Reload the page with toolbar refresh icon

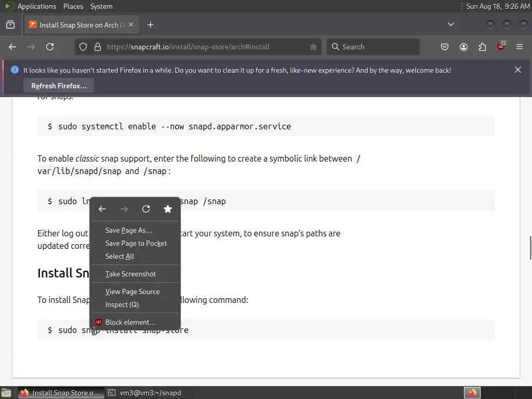point(50,47)
